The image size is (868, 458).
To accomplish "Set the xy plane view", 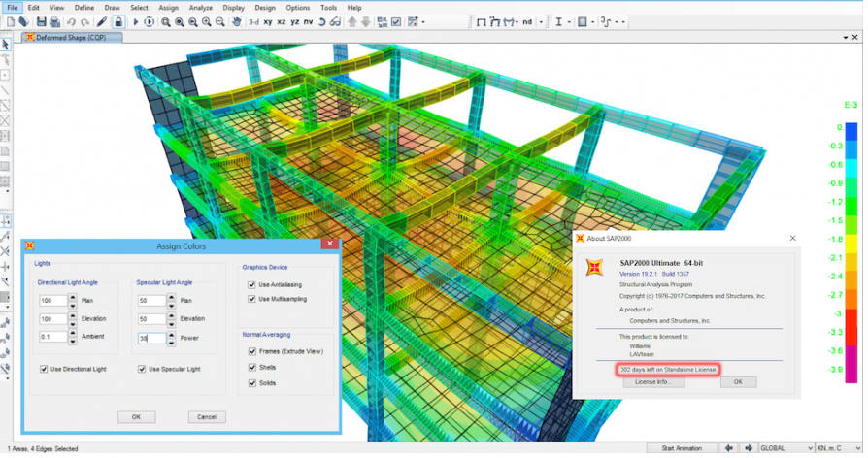I will (268, 22).
